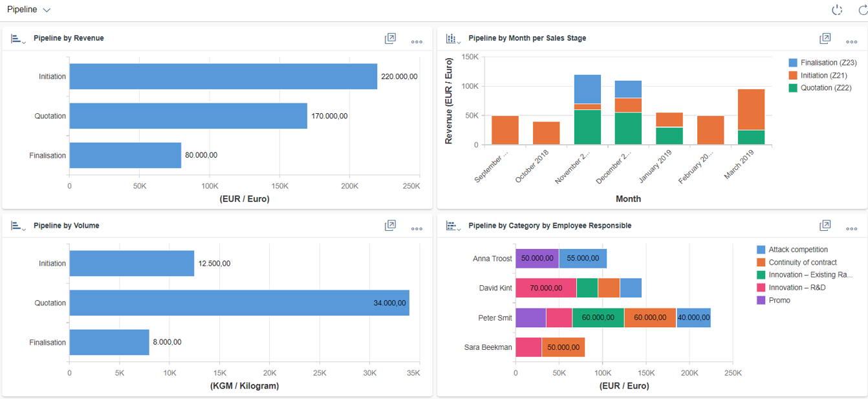
Task: Open Pipeline by Volume in expanded view
Action: [x=390, y=226]
